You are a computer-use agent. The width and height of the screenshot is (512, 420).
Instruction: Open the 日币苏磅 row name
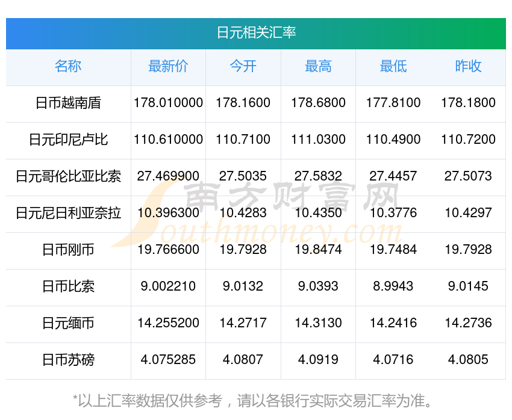[x=68, y=360]
